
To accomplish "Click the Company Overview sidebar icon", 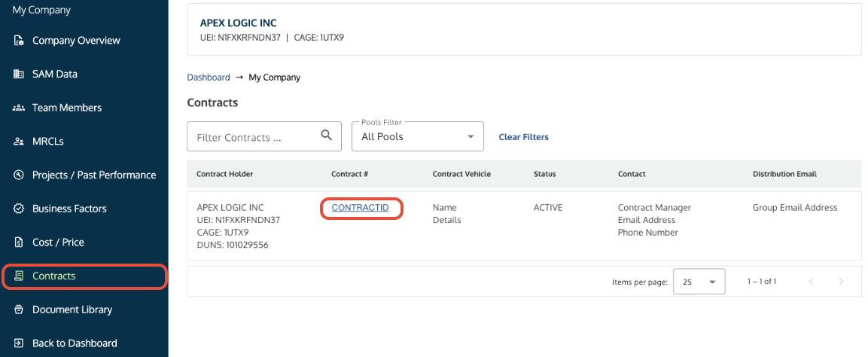I will [x=19, y=41].
